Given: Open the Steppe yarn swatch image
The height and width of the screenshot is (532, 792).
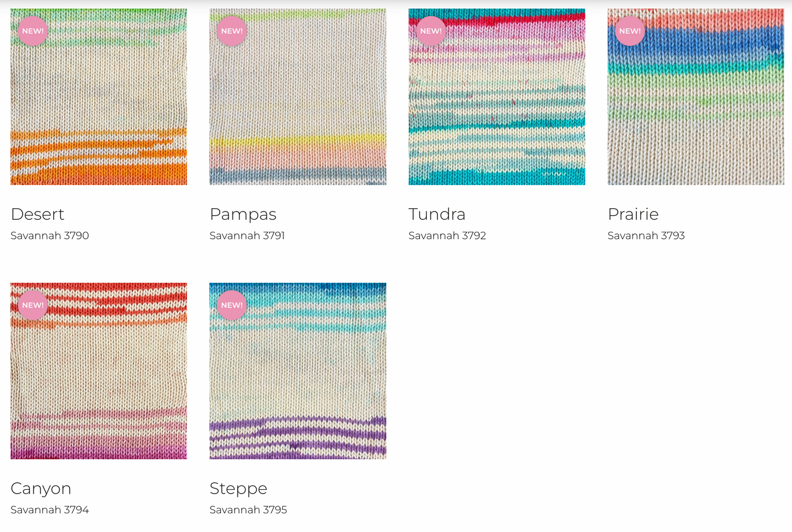Looking at the screenshot, I should pyautogui.click(x=298, y=371).
